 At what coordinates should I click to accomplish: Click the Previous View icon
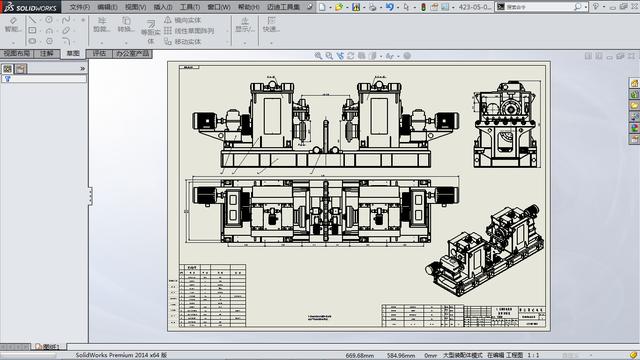[x=340, y=56]
